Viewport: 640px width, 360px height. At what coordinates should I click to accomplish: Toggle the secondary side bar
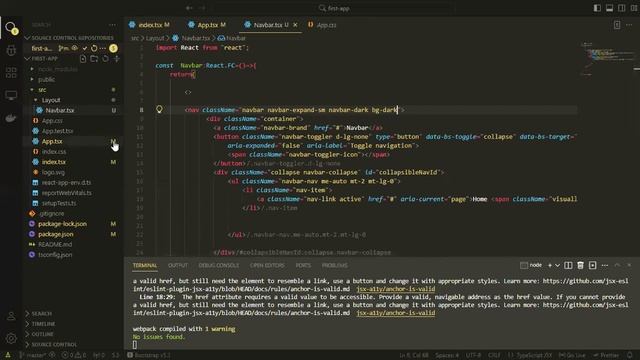pos(622,8)
